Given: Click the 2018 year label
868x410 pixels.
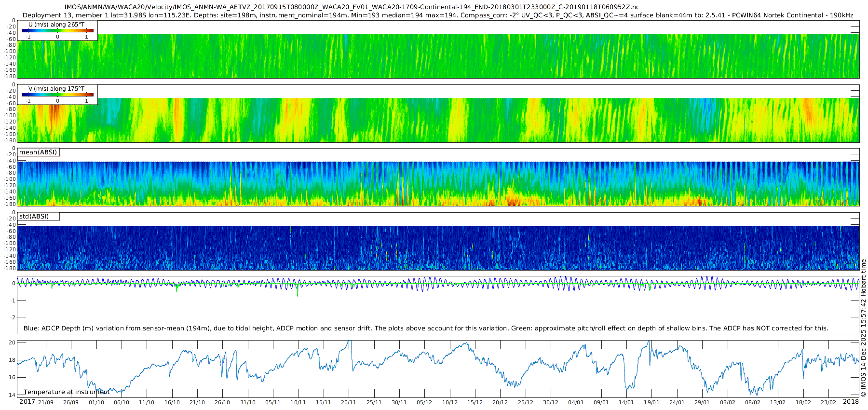Looking at the screenshot, I should (x=851, y=402).
